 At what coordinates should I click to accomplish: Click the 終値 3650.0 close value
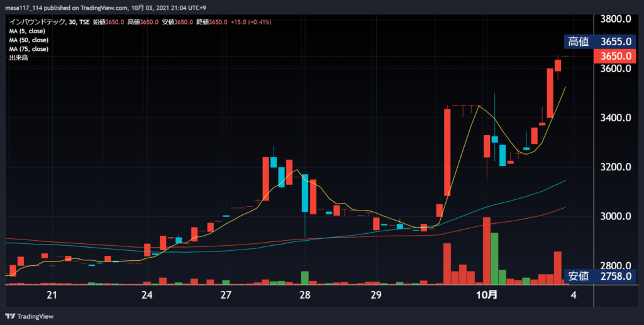(212, 22)
